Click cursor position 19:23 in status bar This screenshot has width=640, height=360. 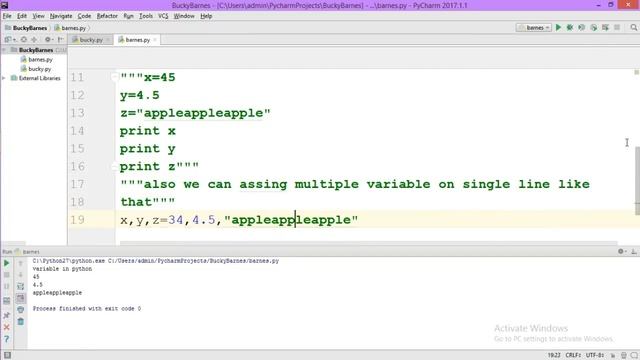(x=553, y=355)
